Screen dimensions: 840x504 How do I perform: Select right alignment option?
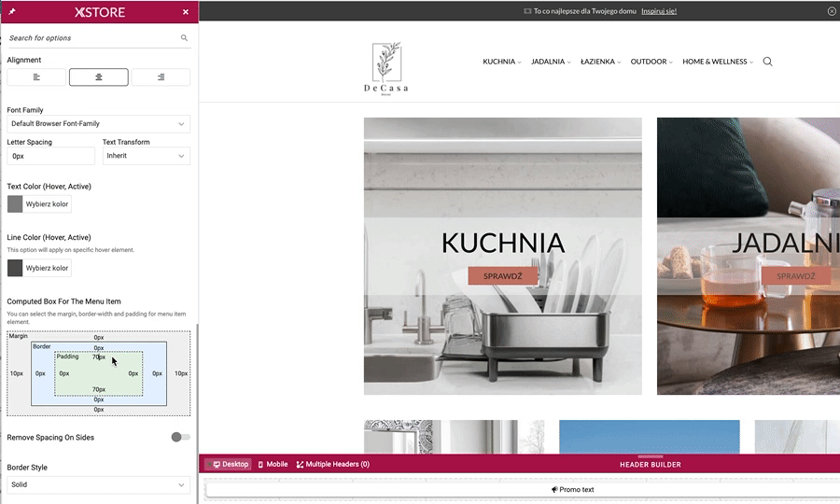coord(161,77)
